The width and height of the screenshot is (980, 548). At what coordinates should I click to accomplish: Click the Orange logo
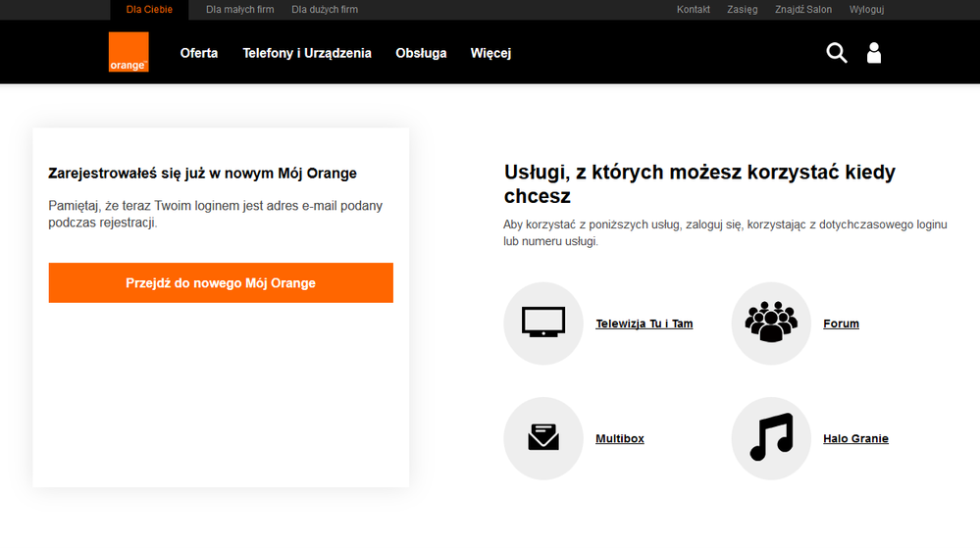pyautogui.click(x=129, y=52)
